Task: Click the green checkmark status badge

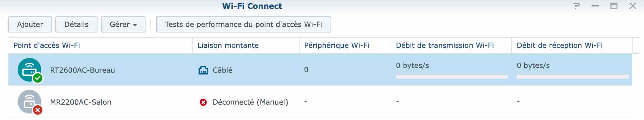Action: pyautogui.click(x=38, y=78)
